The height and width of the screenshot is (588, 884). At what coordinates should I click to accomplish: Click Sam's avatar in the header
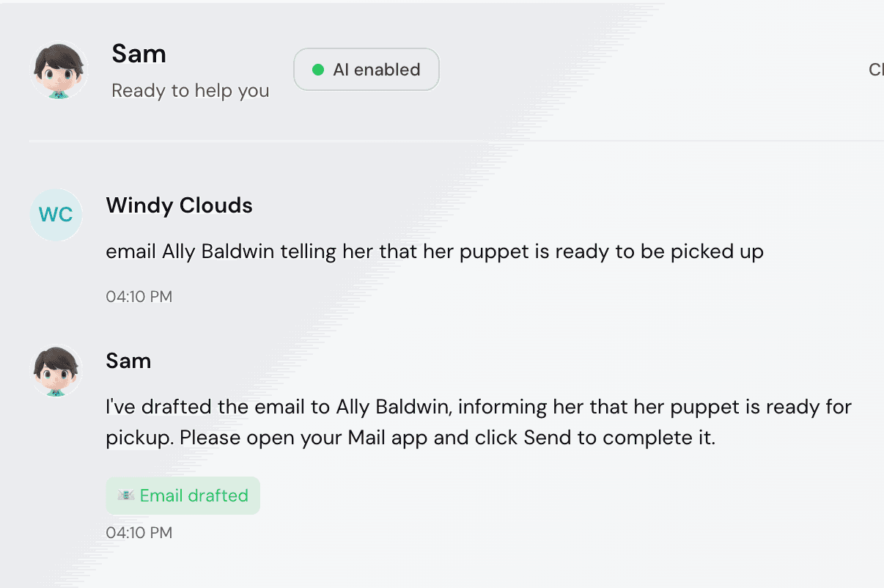tap(59, 70)
